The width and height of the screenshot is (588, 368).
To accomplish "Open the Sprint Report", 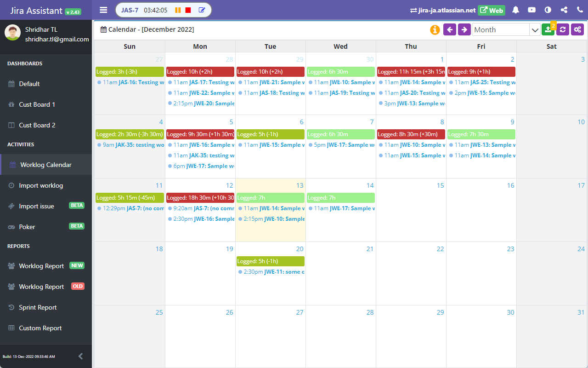I will [x=46, y=307].
